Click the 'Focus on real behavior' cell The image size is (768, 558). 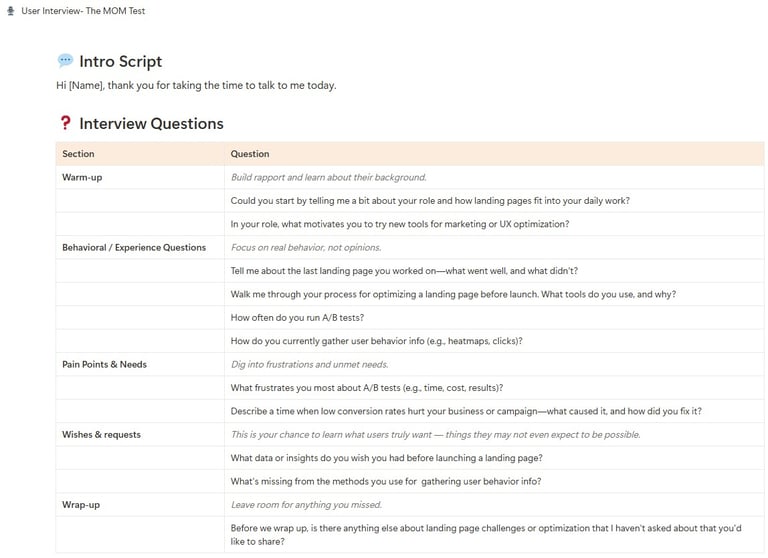tap(494, 247)
